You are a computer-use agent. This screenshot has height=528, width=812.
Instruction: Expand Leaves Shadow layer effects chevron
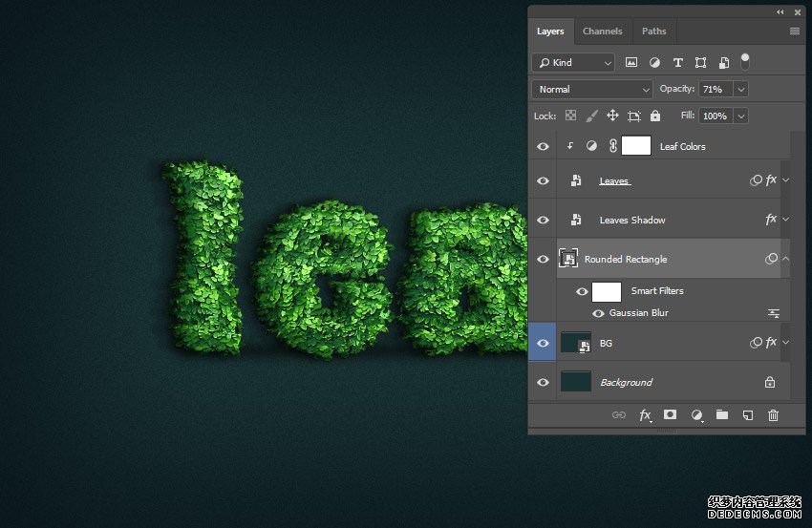tap(785, 219)
